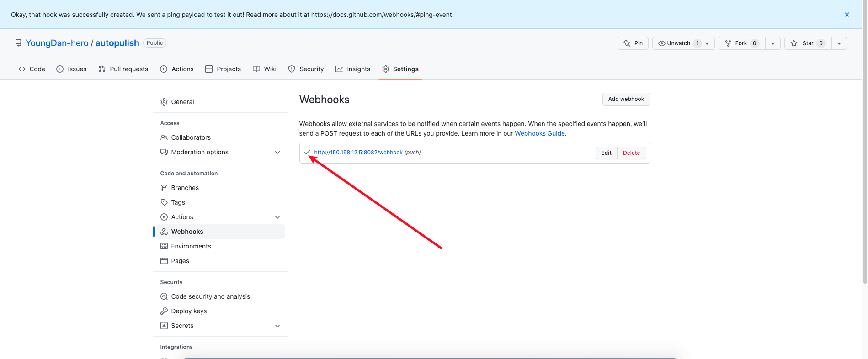Click the Collaborators people icon
The height and width of the screenshot is (359, 868).
click(164, 137)
